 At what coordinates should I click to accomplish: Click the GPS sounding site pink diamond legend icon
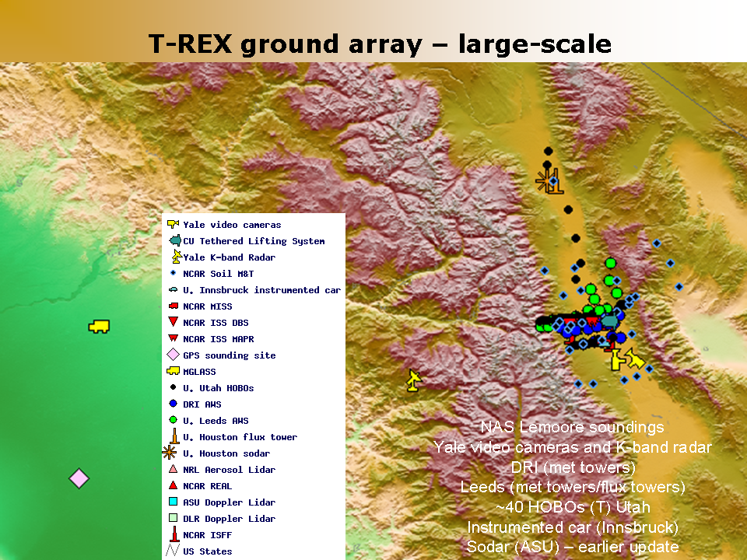[173, 355]
